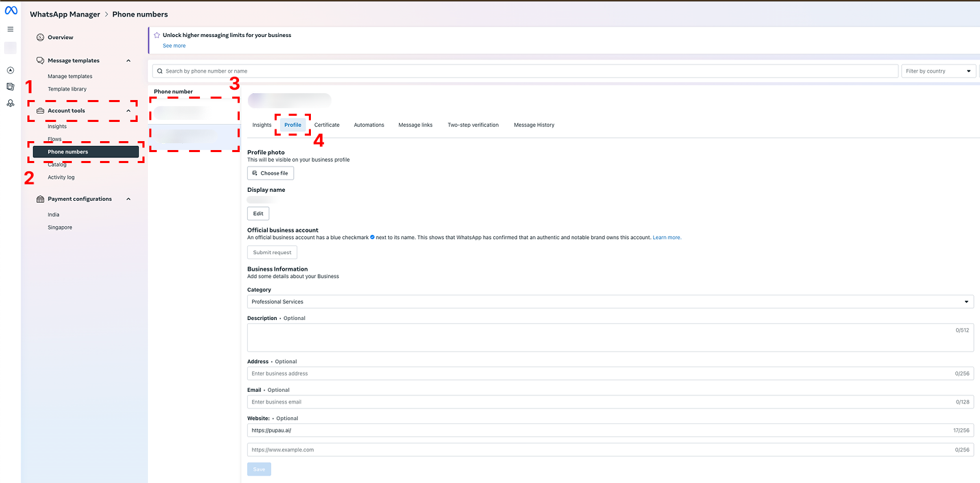Screen dimensions: 980x483
Task: Select the highlighted second phone number row
Action: [194, 137]
